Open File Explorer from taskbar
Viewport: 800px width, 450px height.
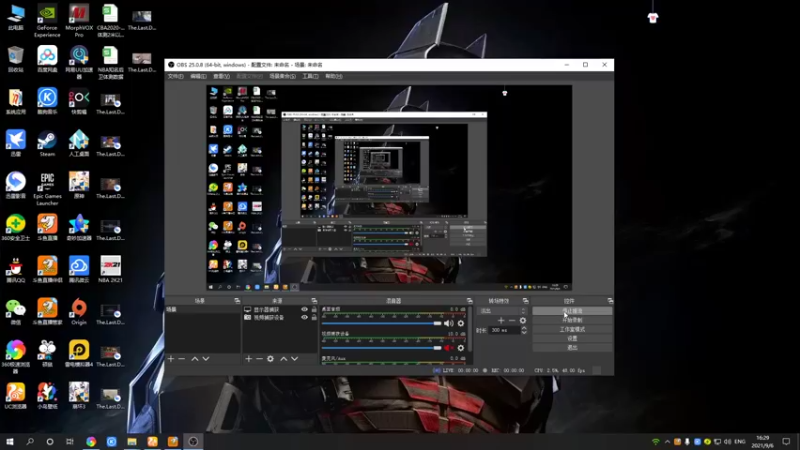[x=132, y=441]
